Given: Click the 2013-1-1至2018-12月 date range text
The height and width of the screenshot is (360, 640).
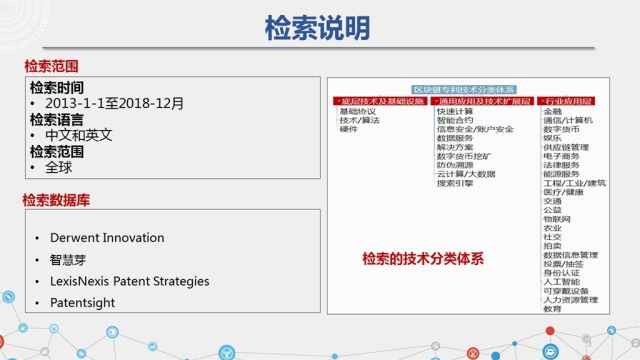Looking at the screenshot, I should coord(114,103).
